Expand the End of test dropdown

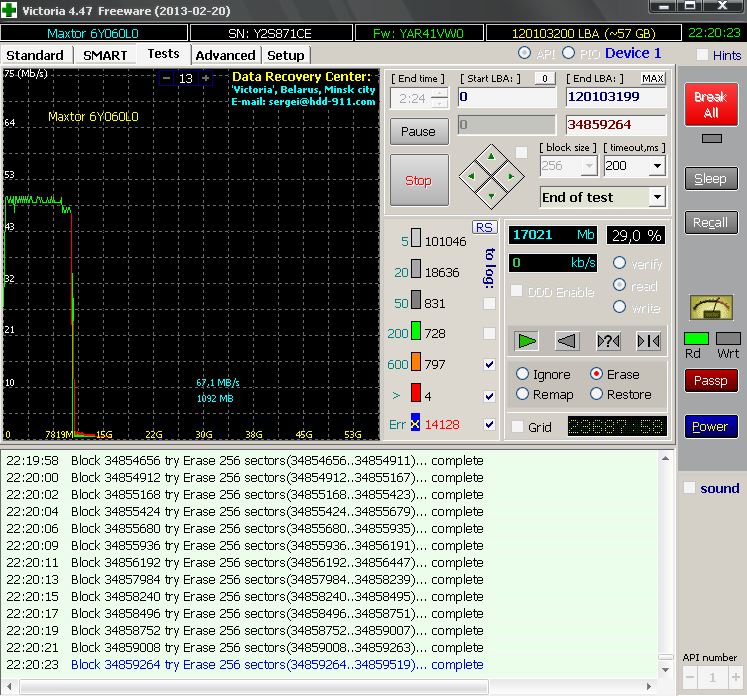[656, 197]
